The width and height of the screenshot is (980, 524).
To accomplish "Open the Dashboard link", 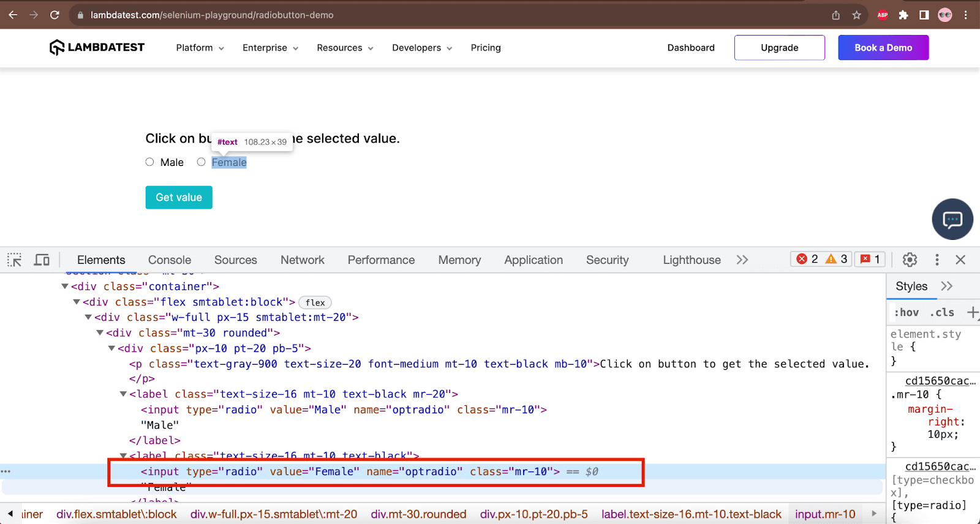I will [691, 48].
